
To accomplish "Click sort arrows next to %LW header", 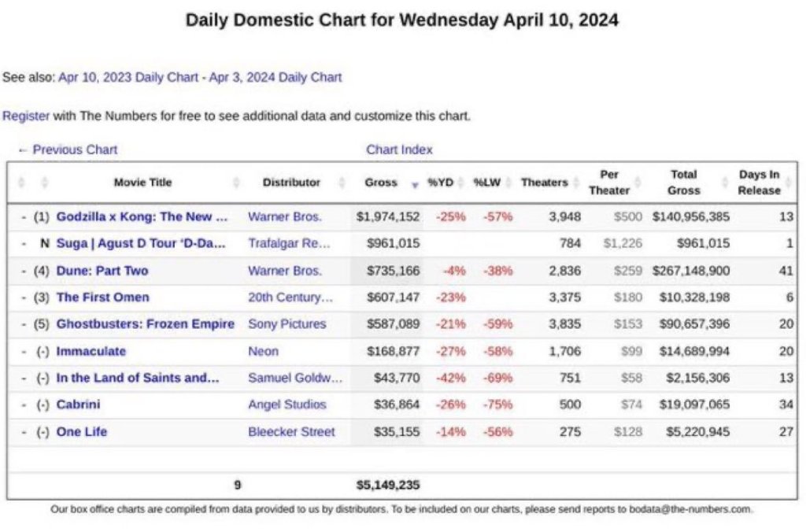I will [x=508, y=183].
